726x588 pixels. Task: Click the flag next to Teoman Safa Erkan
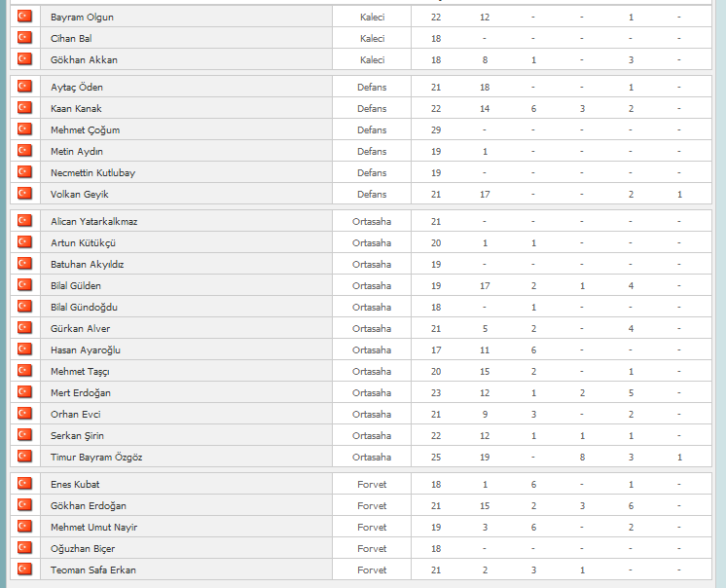point(24,570)
